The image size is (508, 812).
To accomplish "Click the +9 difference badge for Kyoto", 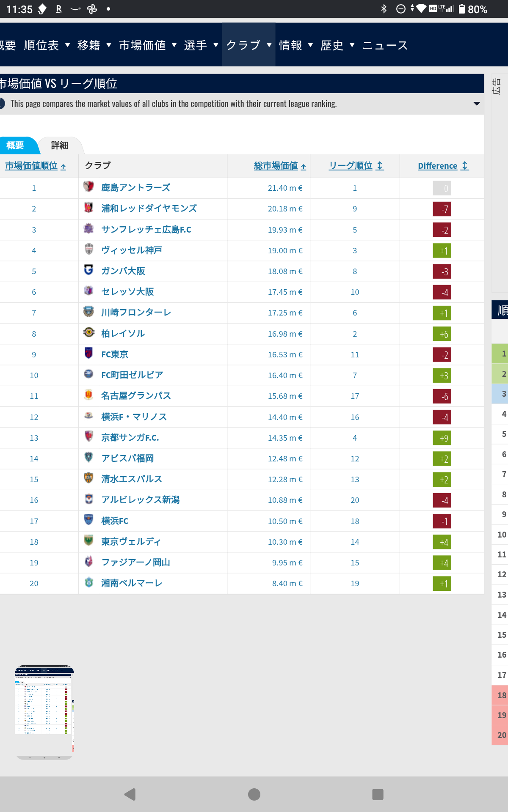I will pyautogui.click(x=442, y=438).
